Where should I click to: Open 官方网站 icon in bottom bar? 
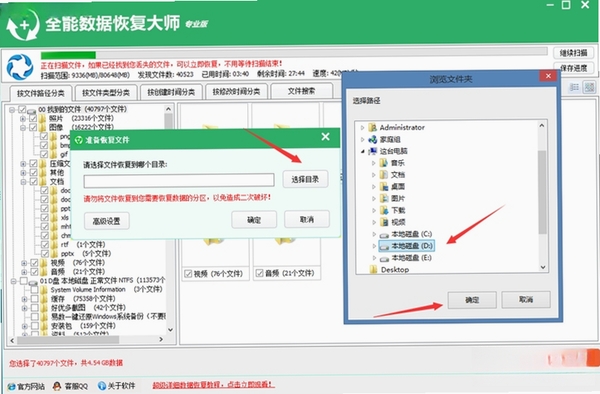point(12,386)
